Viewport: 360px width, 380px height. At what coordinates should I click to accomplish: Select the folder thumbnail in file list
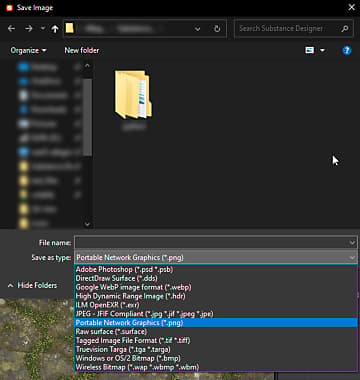[x=133, y=94]
